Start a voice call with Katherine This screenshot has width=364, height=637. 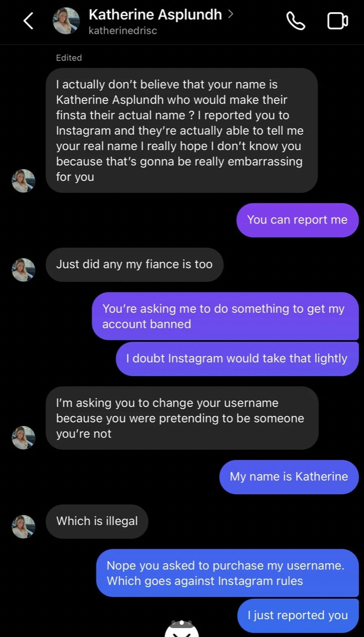pyautogui.click(x=296, y=21)
